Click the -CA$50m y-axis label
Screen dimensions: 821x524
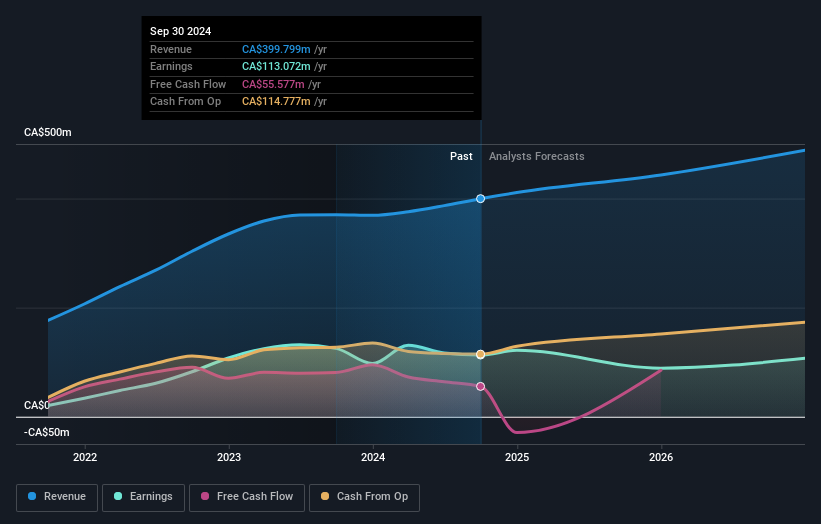[47, 432]
